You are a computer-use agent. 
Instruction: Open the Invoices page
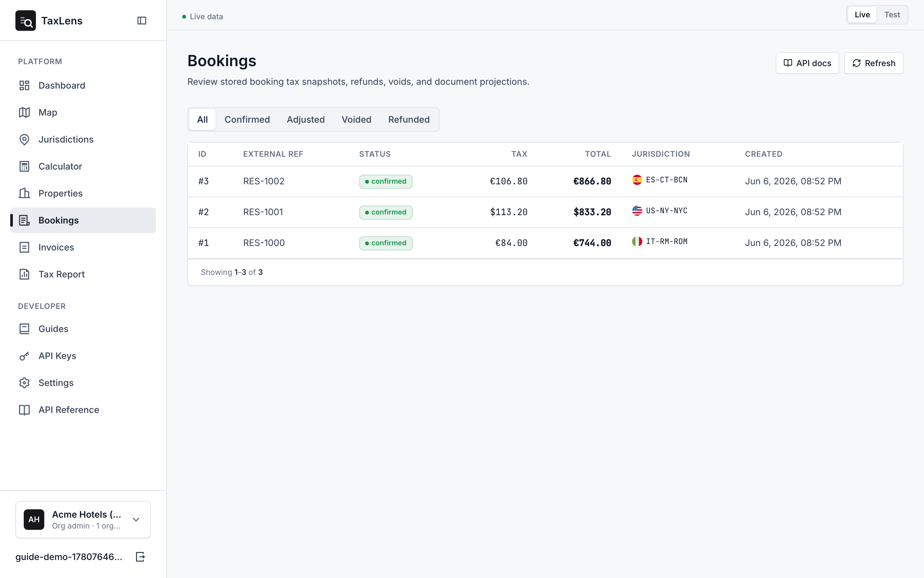pos(83,247)
